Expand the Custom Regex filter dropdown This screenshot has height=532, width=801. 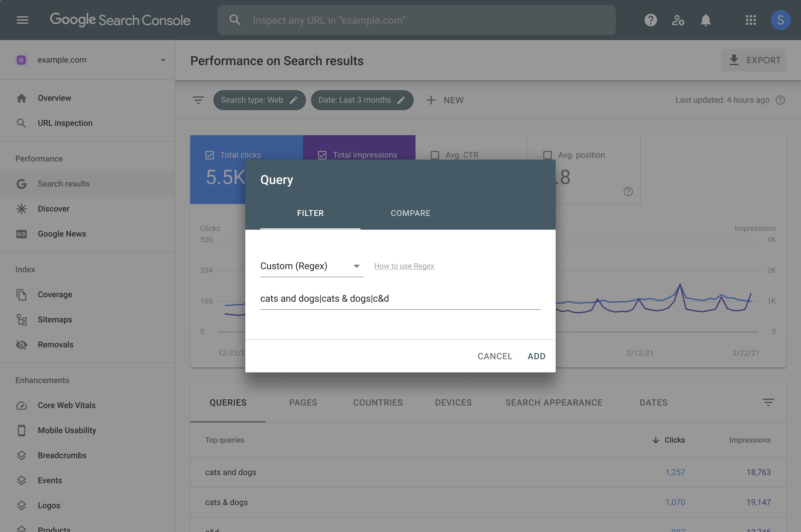(x=356, y=265)
